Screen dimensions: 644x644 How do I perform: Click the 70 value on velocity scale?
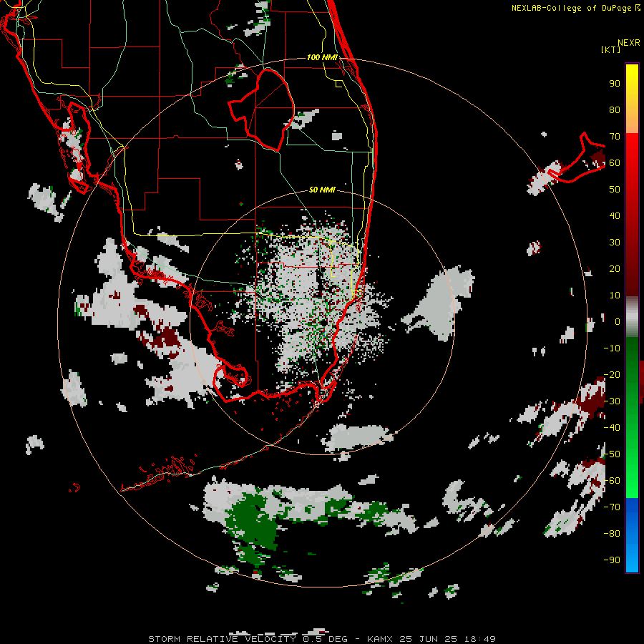pyautogui.click(x=615, y=137)
